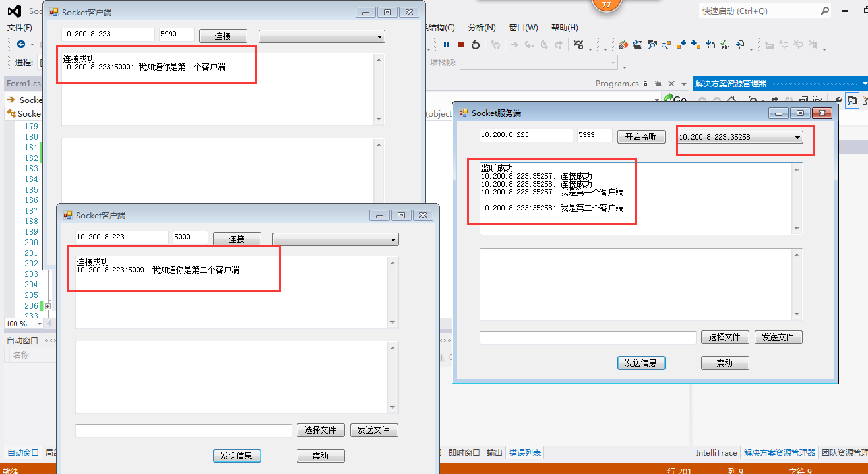The image size is (868, 474).
Task: Click 开启监听 button in server window
Action: coord(640,136)
